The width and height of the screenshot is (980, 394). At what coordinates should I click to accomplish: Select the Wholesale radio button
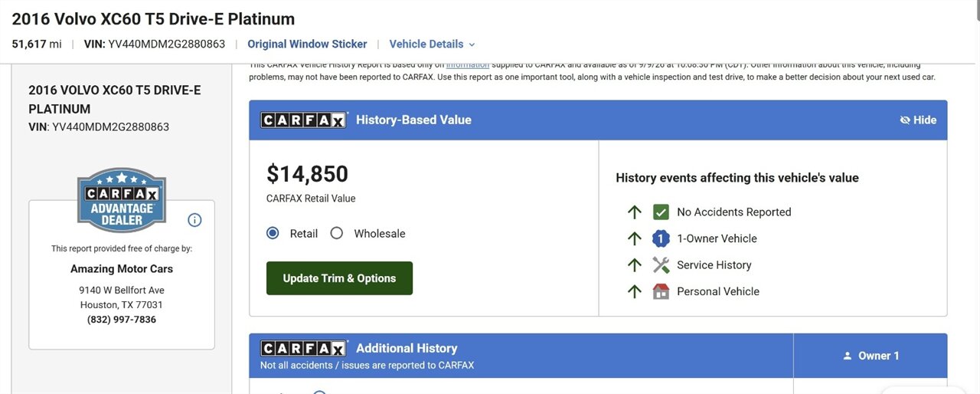pyautogui.click(x=336, y=233)
